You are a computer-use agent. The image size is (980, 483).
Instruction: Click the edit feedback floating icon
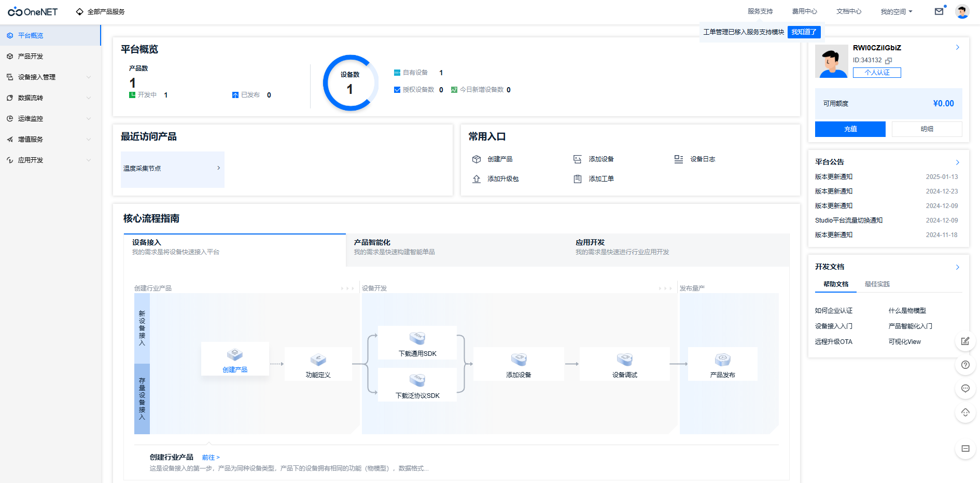[x=965, y=341]
